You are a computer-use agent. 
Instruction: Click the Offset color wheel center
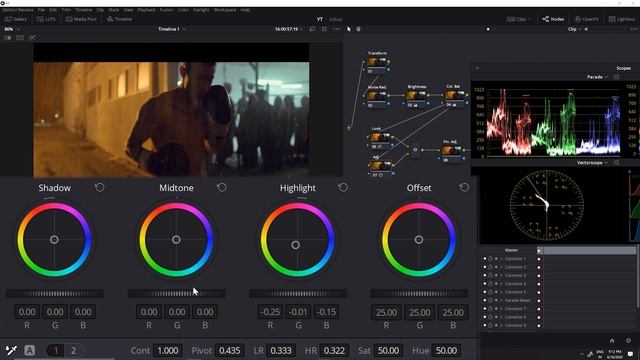(419, 240)
